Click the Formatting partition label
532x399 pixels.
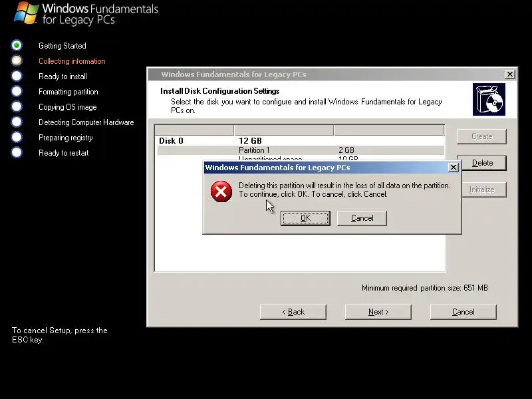point(68,92)
